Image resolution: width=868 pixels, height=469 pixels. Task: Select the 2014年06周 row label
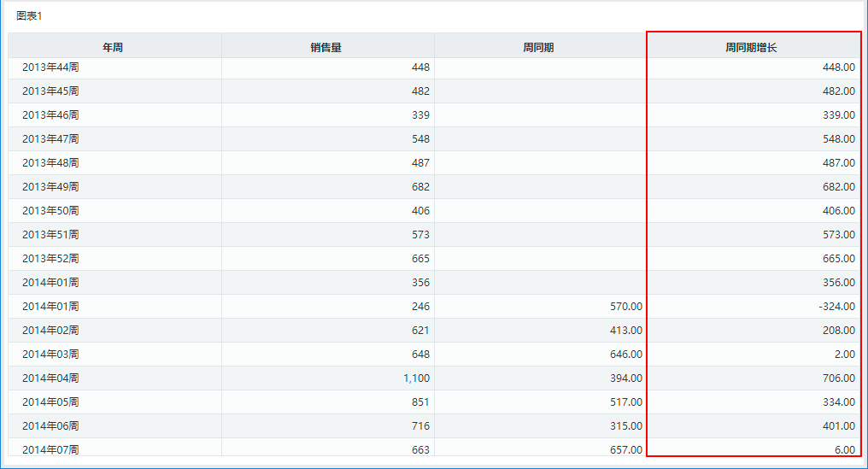coord(50,425)
